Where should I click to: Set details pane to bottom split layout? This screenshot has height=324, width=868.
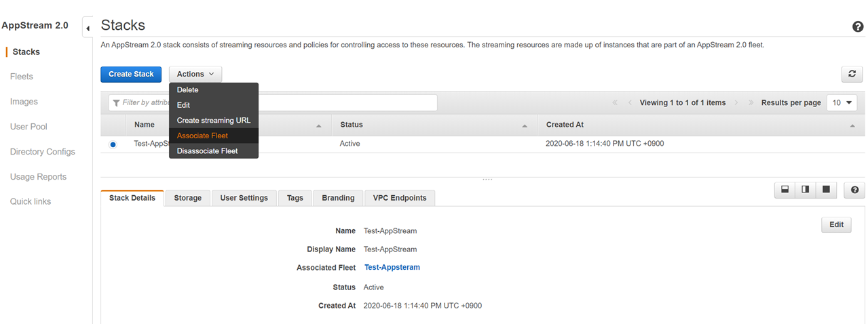[x=785, y=190]
